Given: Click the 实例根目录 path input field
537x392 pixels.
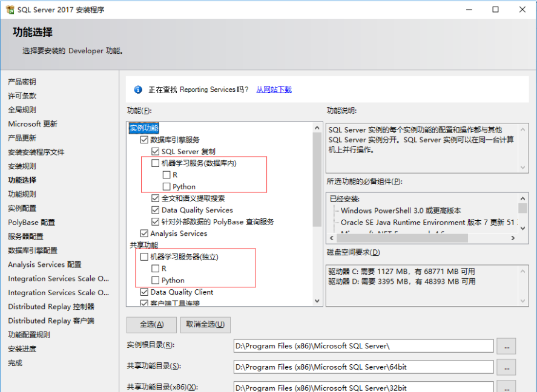Looking at the screenshot, I should (363, 346).
